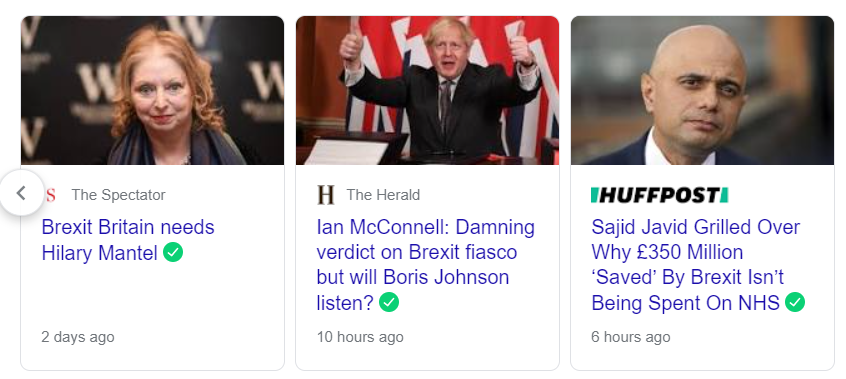Open the Hilary Mantel article thumbnail
Image resolution: width=846 pixels, height=379 pixels.
[x=153, y=90]
